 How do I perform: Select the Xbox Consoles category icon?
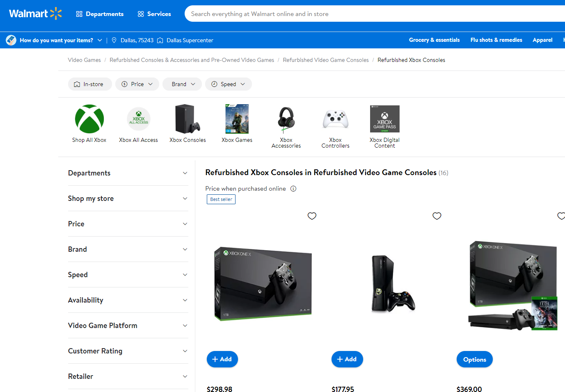(188, 119)
